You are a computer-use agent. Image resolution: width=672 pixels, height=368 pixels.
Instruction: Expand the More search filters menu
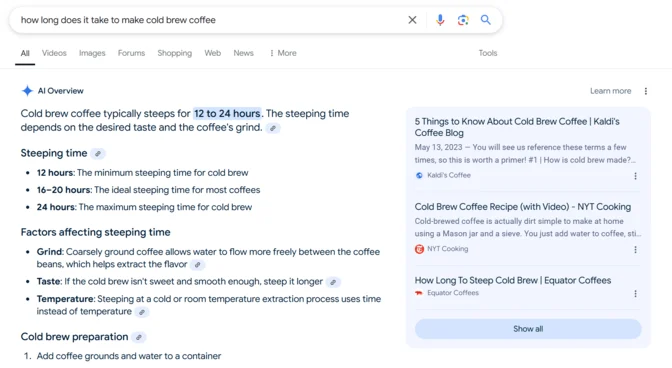(283, 53)
